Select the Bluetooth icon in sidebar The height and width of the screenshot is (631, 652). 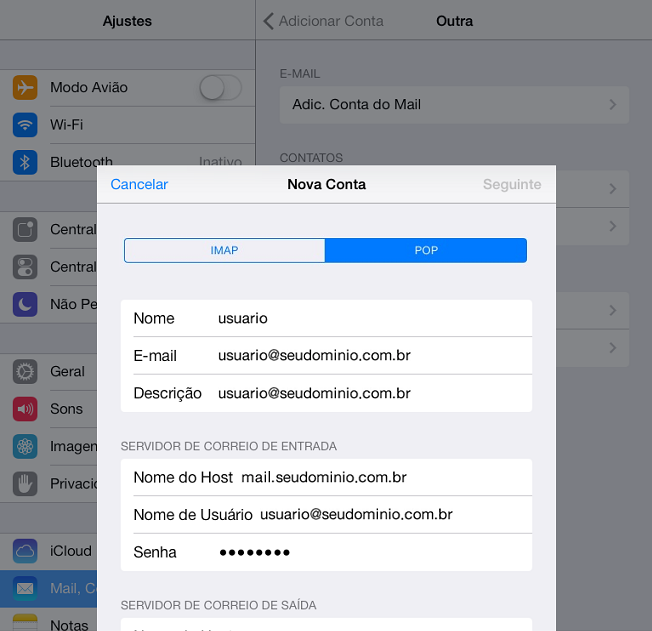(x=25, y=162)
